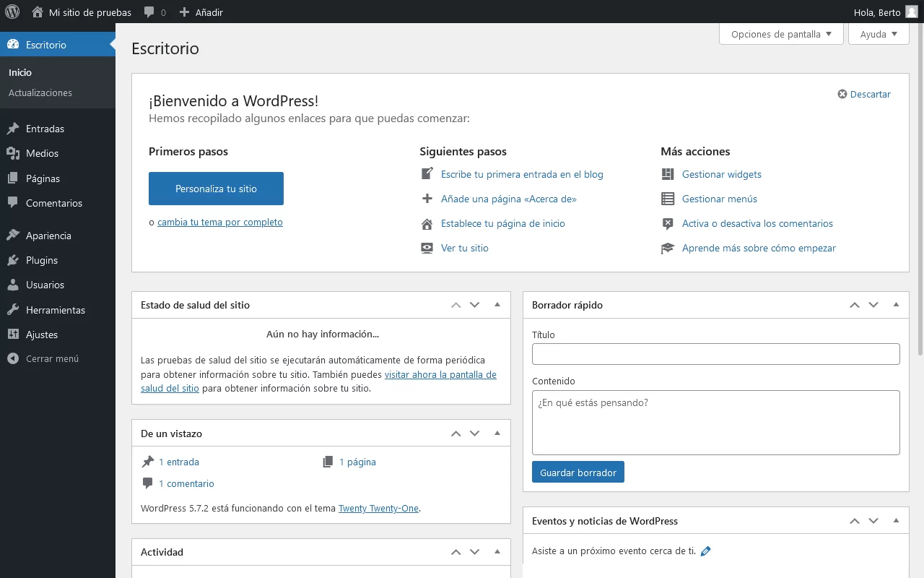Click the Contenido text area
Screen dimensions: 924x578
point(716,423)
